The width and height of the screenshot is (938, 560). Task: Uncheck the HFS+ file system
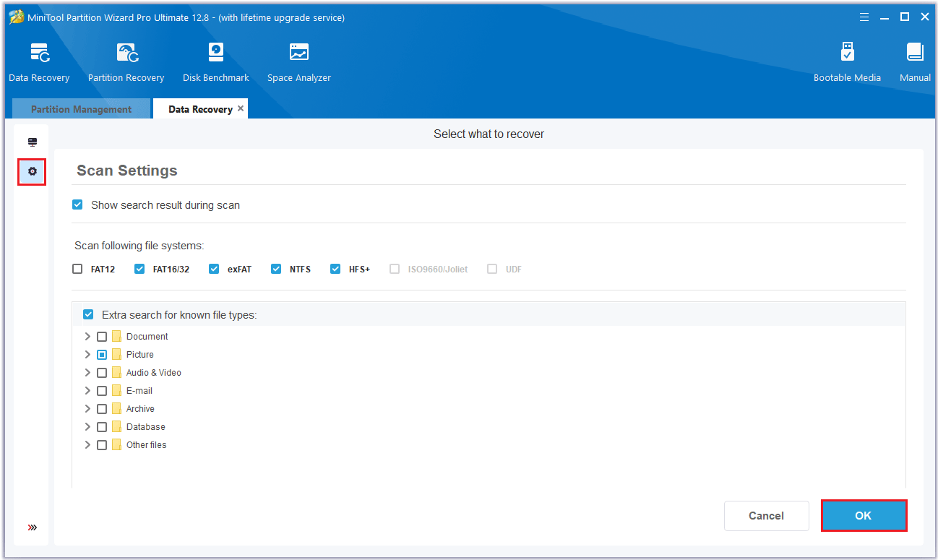click(x=335, y=269)
